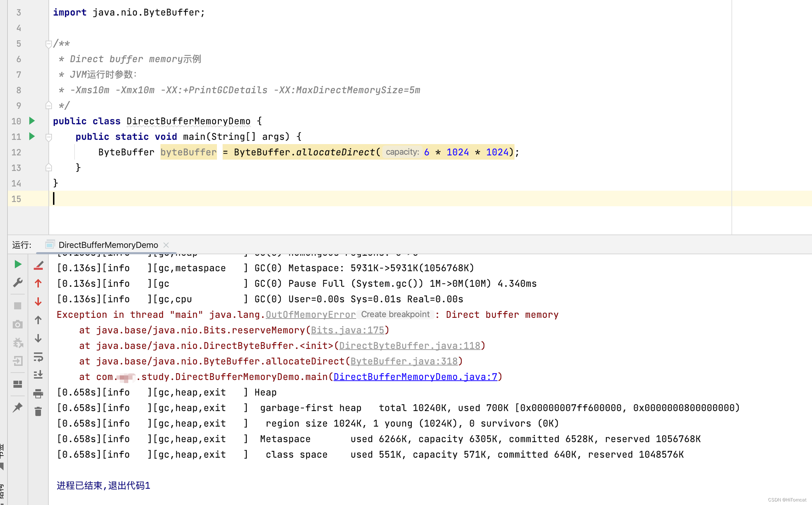Collapse the main method fold marker

(x=49, y=137)
